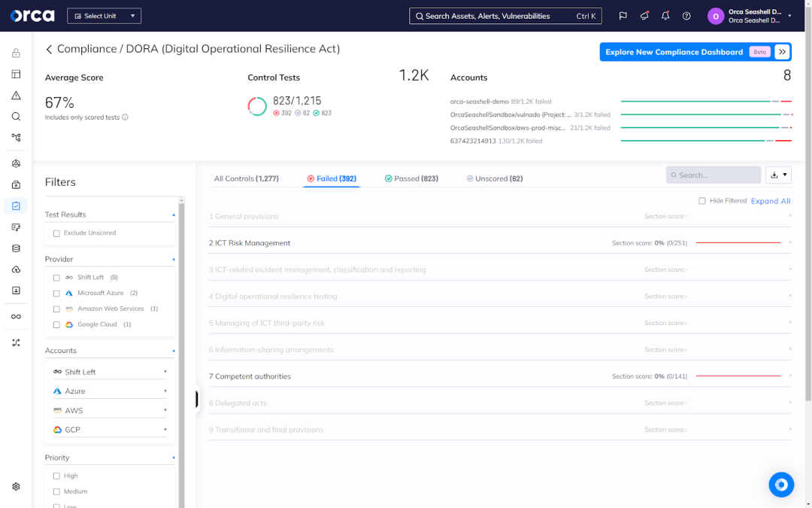Expand the GCP accounts dropdown
Viewport: 812px width, 508px height.
click(110, 429)
